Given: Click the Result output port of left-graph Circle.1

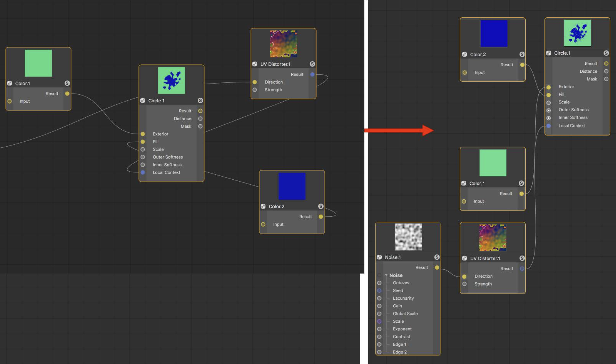Looking at the screenshot, I should tap(200, 111).
